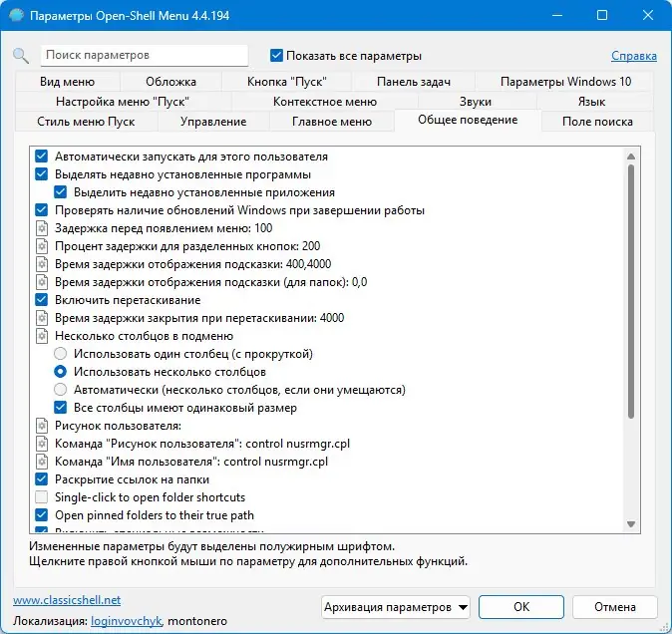Switch to 'Контекстное меню' tab
672x634 pixels.
tap(325, 102)
